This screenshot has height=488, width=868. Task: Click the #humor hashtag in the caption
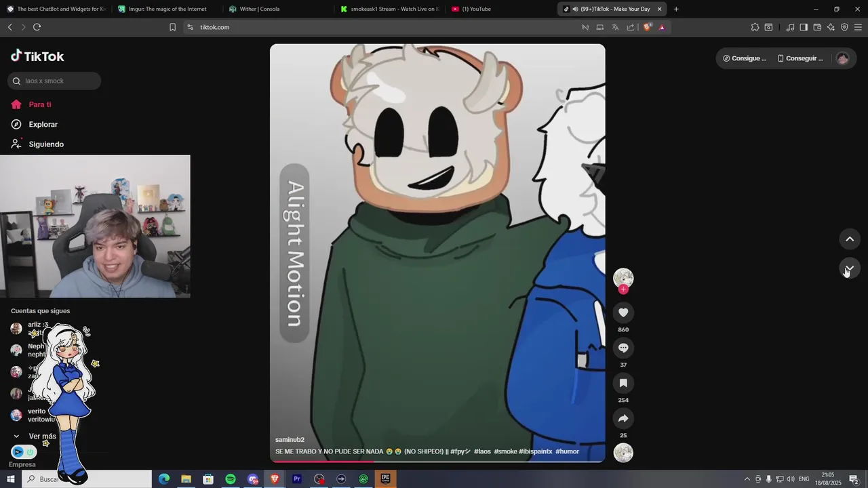567,451
